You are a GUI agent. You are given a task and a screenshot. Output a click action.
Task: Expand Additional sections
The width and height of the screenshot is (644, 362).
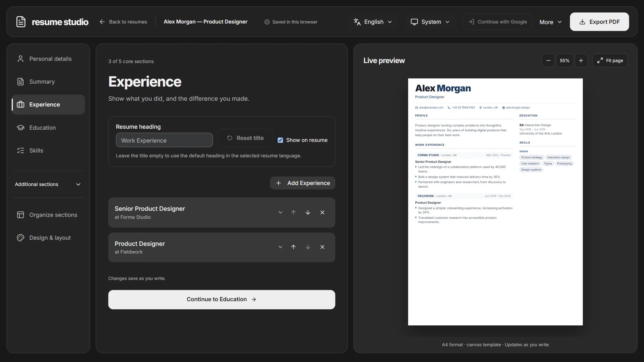pos(48,184)
